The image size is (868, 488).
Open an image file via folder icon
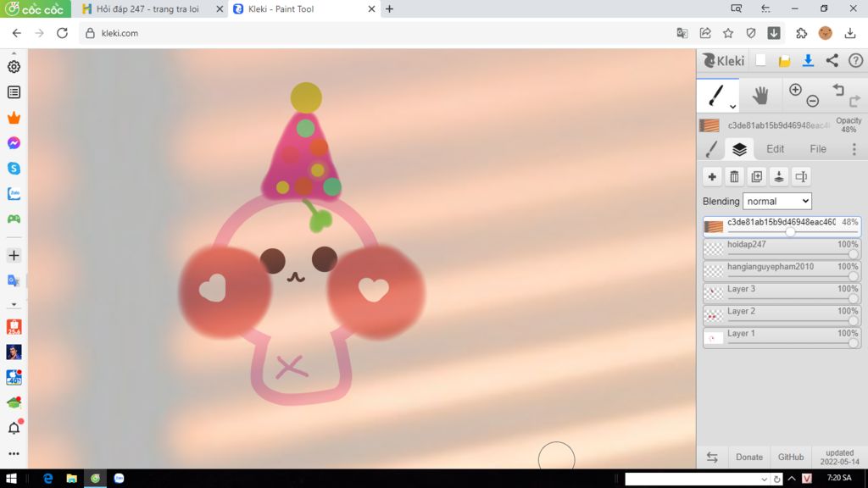[784, 61]
